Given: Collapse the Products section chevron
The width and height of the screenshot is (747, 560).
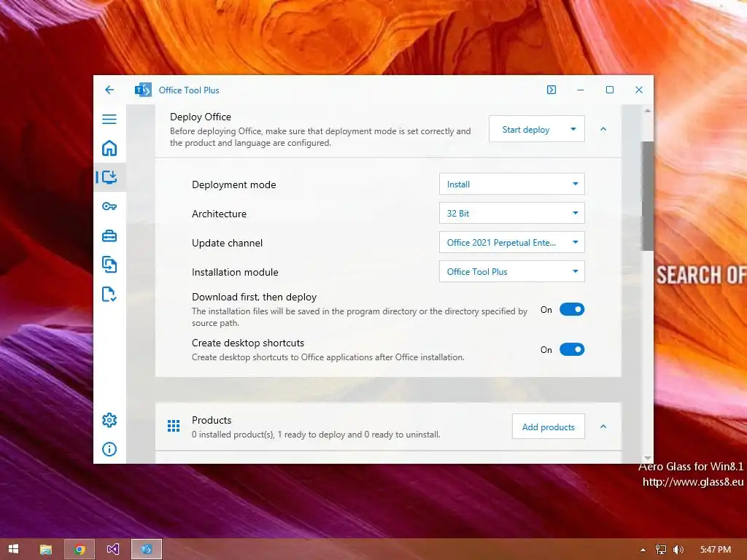Looking at the screenshot, I should [x=603, y=427].
